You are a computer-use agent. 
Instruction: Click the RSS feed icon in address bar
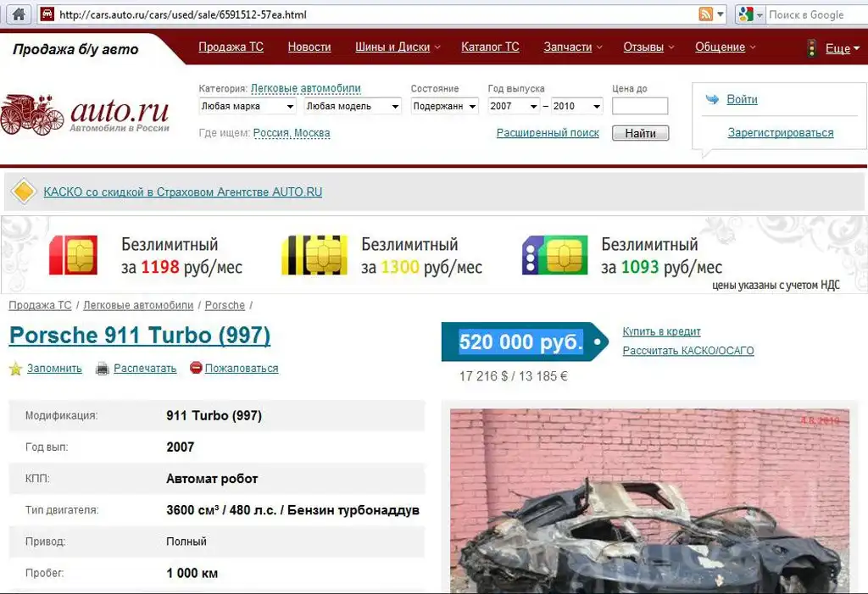705,14
